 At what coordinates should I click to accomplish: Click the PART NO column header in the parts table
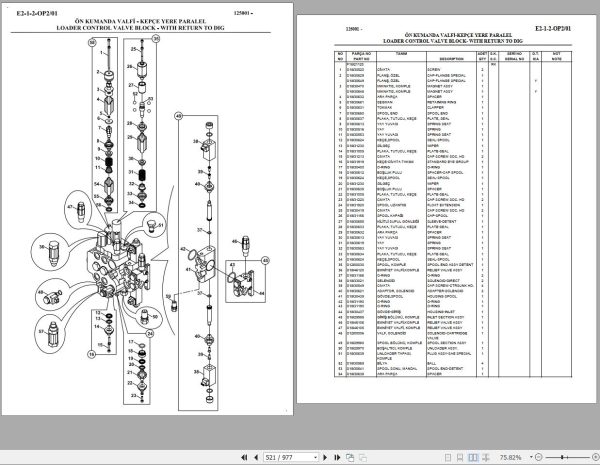pyautogui.click(x=361, y=59)
